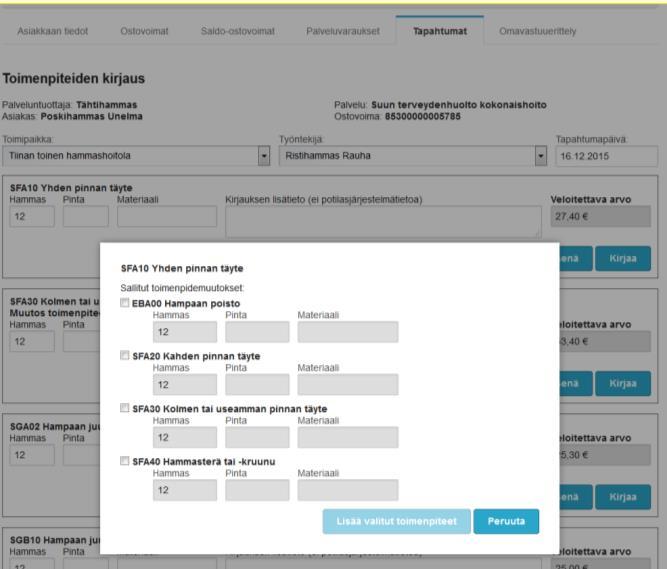Click Kirjauksen lisätieto text area in SFA10 section
667x569 pixels.
click(383, 222)
